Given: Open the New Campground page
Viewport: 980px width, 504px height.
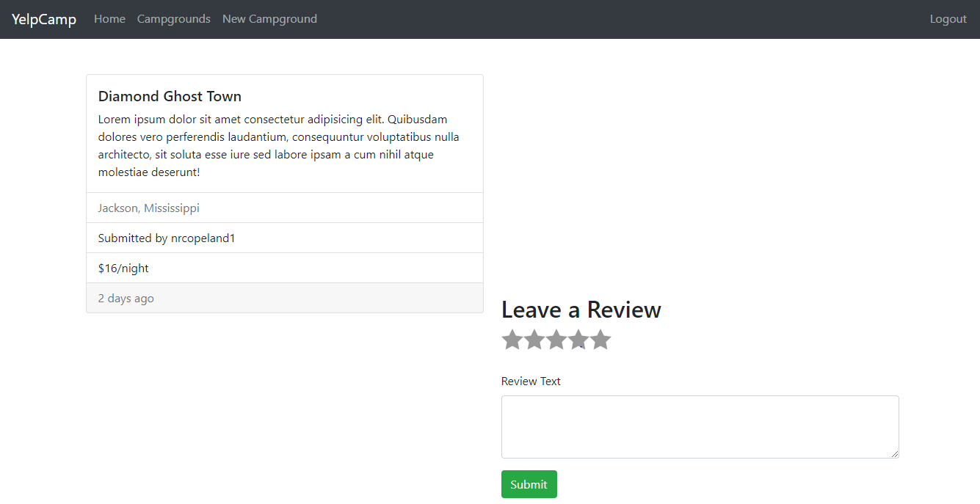Looking at the screenshot, I should click(x=269, y=19).
